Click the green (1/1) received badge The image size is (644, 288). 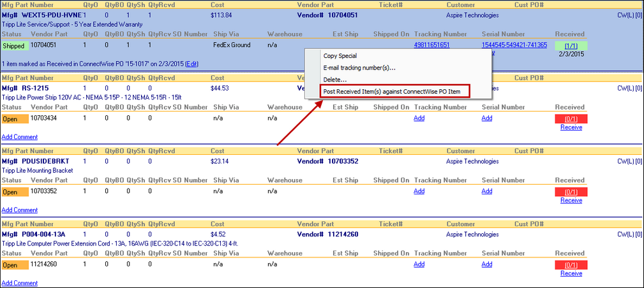click(571, 46)
